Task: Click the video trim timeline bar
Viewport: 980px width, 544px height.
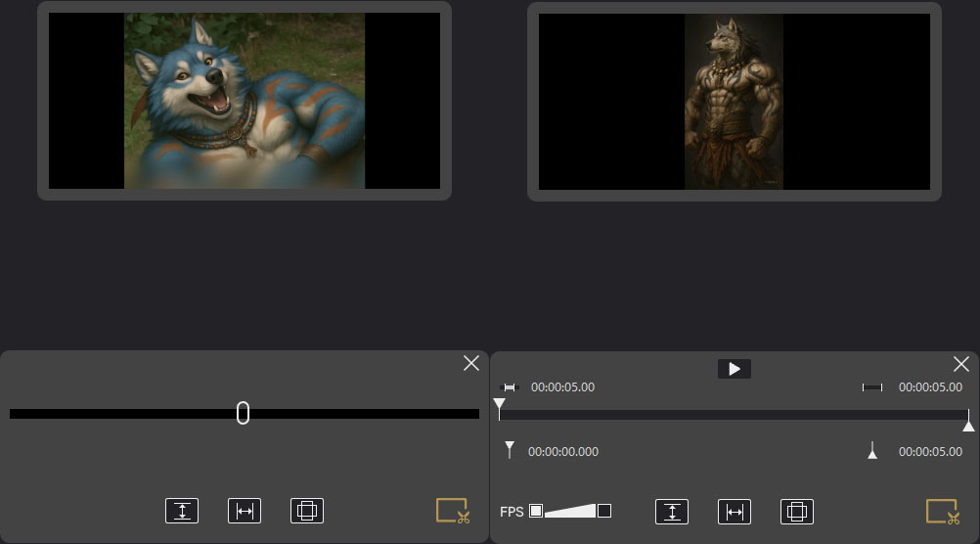Action: (734, 415)
